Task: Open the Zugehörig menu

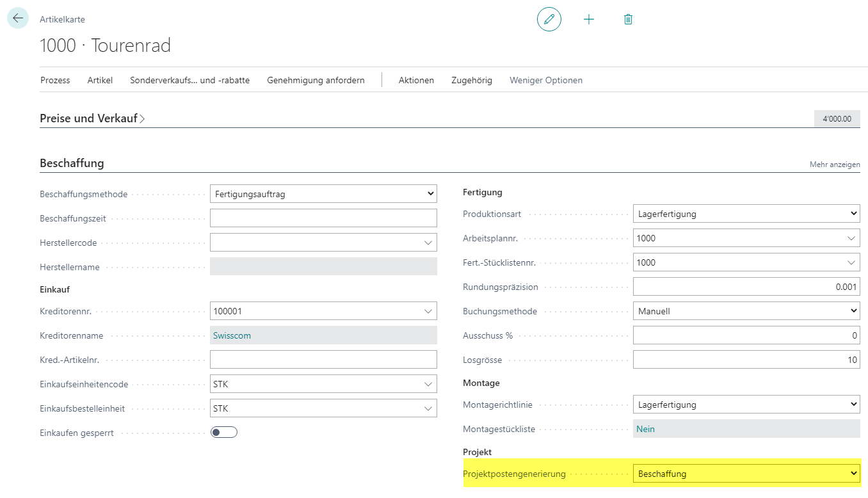Action: (x=472, y=80)
